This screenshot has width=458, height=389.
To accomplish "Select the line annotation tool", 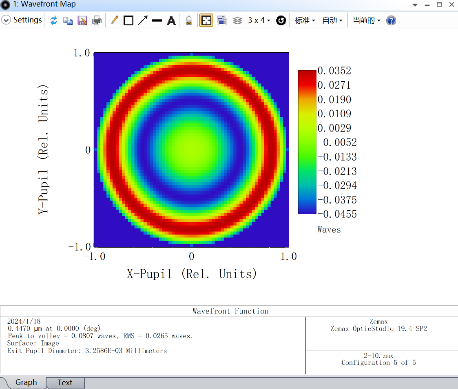I will point(157,21).
